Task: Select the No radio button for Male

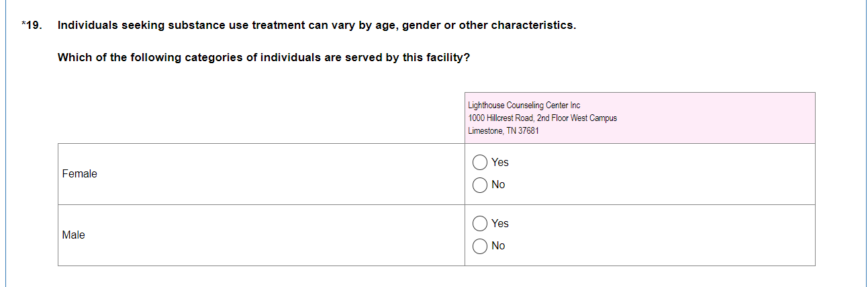Action: click(x=480, y=246)
